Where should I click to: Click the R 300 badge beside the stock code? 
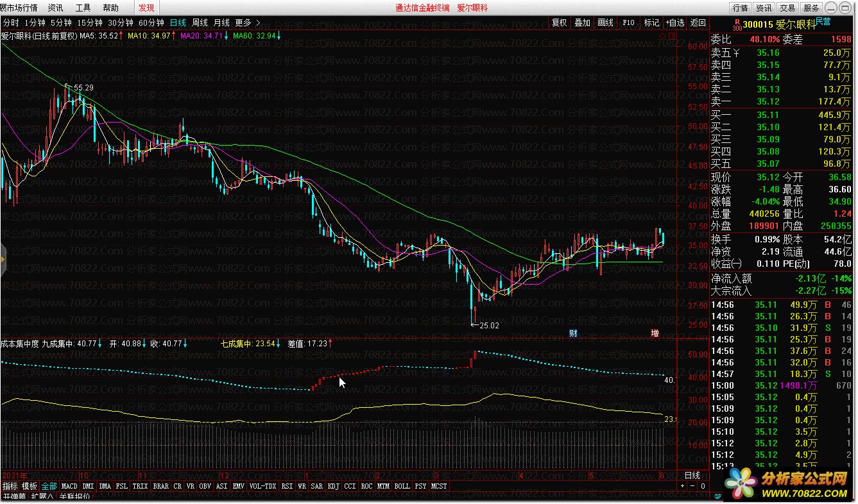point(737,26)
